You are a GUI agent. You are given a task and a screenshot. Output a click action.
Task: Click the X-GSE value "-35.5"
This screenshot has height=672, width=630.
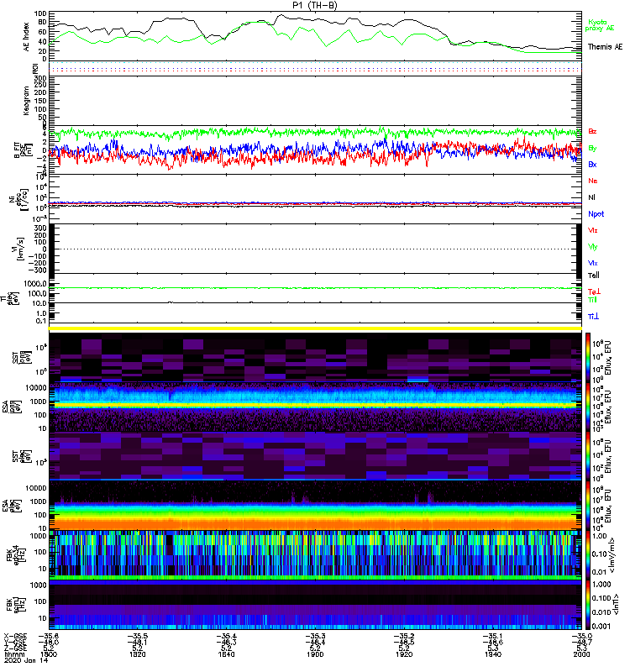137,636
